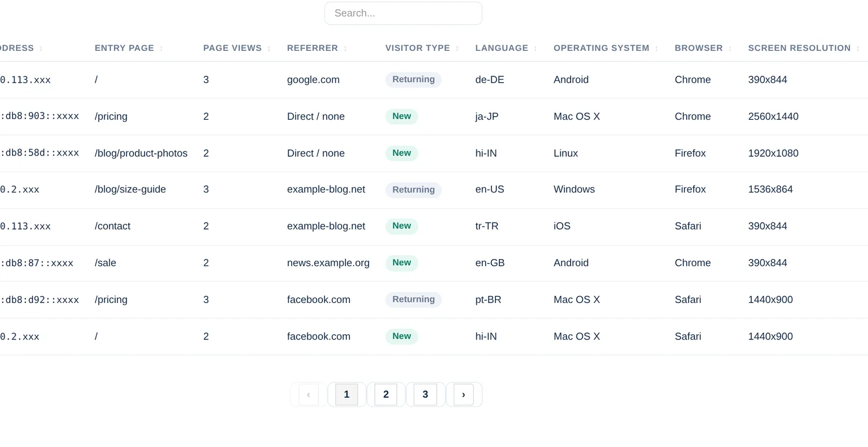Click news.example.org referrer cell
This screenshot has width=868, height=447.
[328, 263]
